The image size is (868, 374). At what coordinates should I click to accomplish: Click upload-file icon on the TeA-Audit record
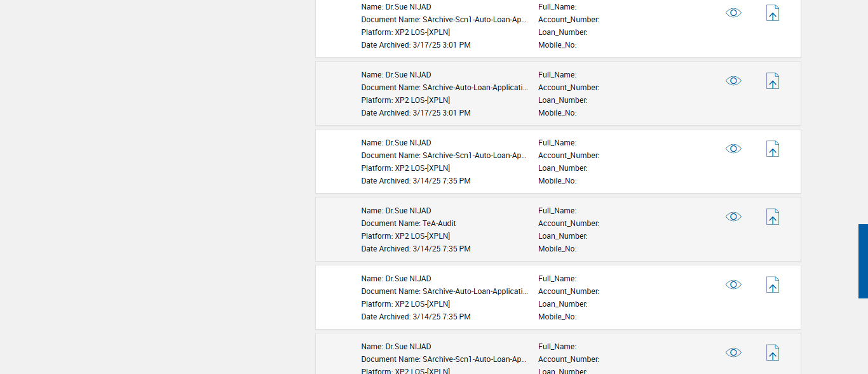772,217
